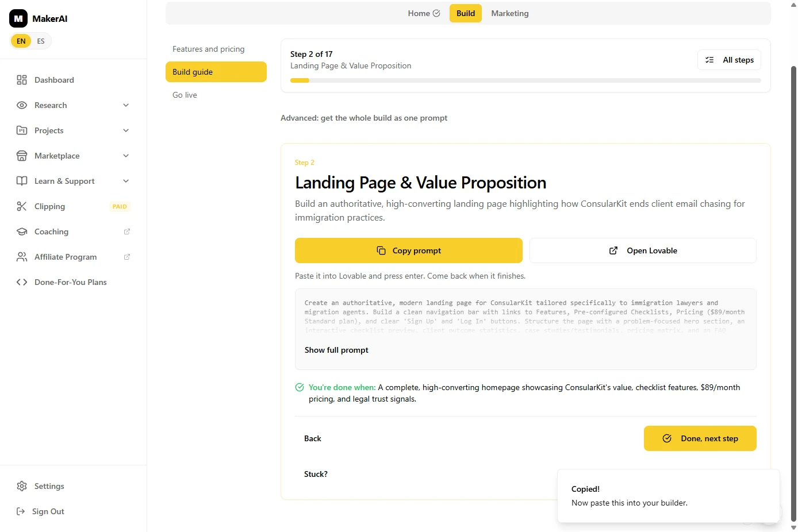Open the All steps list
This screenshot has height=532, width=798.
pyautogui.click(x=730, y=60)
